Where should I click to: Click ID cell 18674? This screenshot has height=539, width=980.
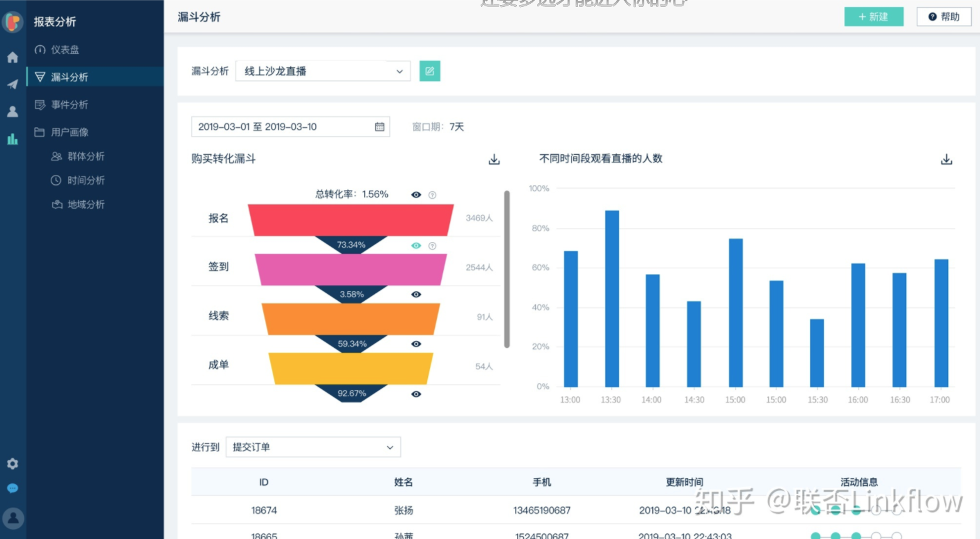pyautogui.click(x=264, y=511)
